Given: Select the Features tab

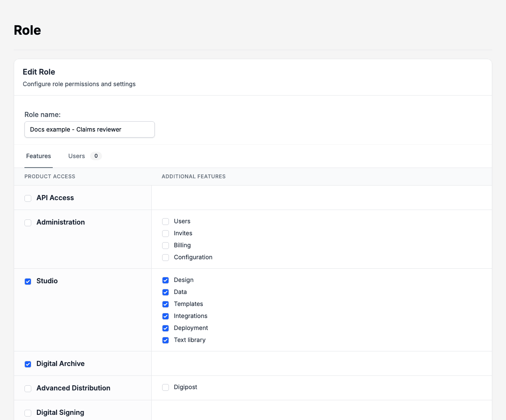Looking at the screenshot, I should [x=39, y=156].
